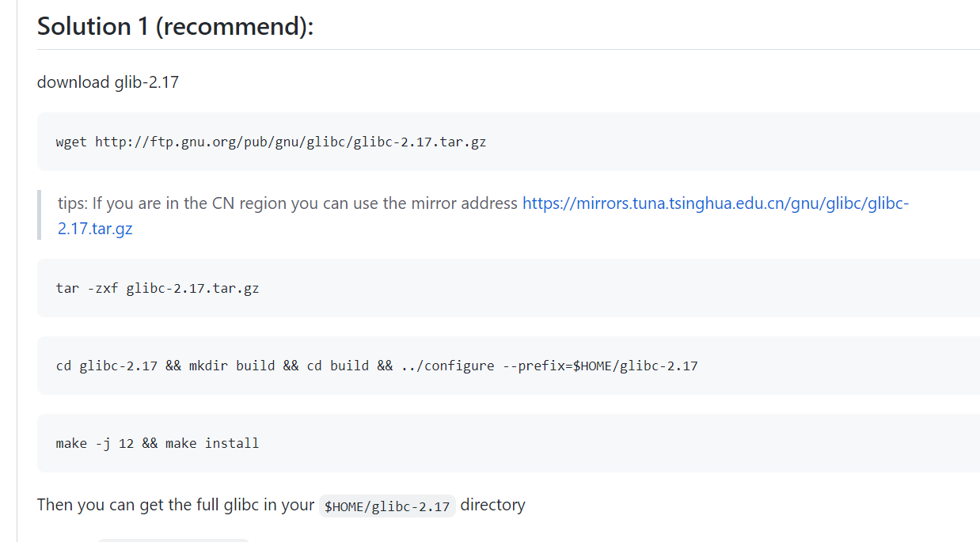Click the word "wget" in the first command
This screenshot has width=980, height=542.
point(71,142)
